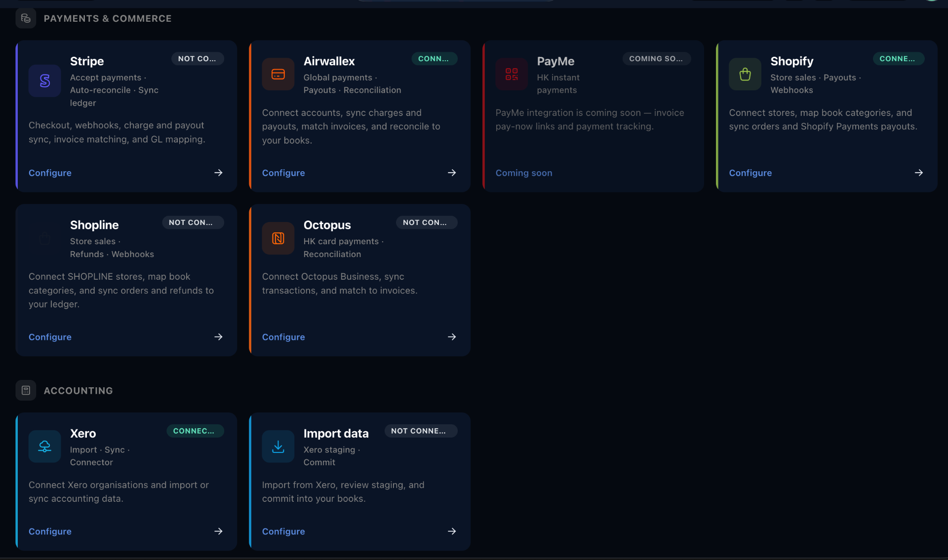Open Configure for Stripe

coord(50,173)
